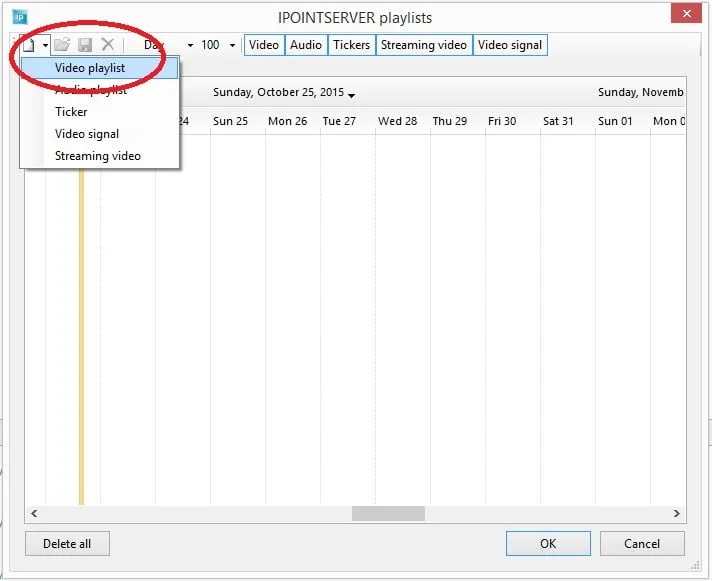Click the Sun 01 day header
Image resolution: width=712 pixels, height=581 pixels.
tap(615, 121)
